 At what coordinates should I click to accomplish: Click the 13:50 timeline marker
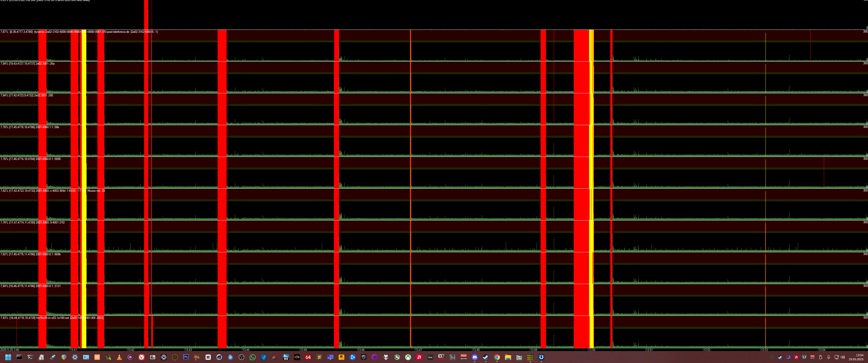[592, 350]
